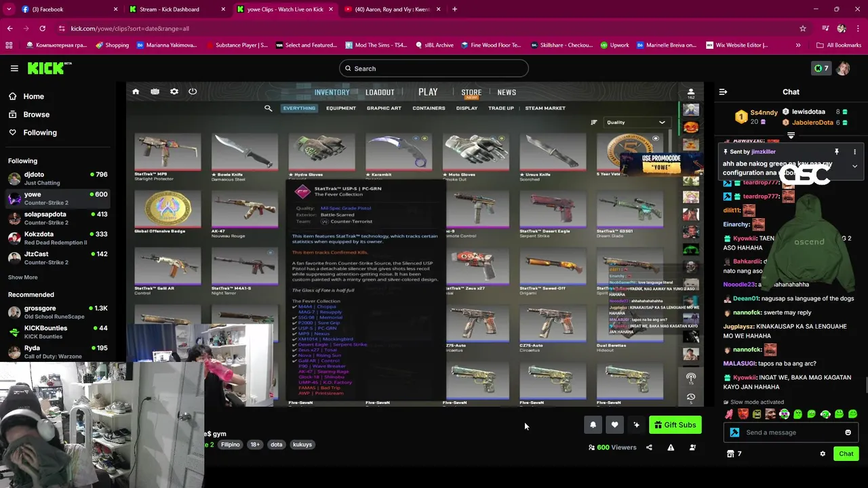868x488 pixels.
Task: Open KICKBounties in the Recommended list
Action: click(x=58, y=332)
